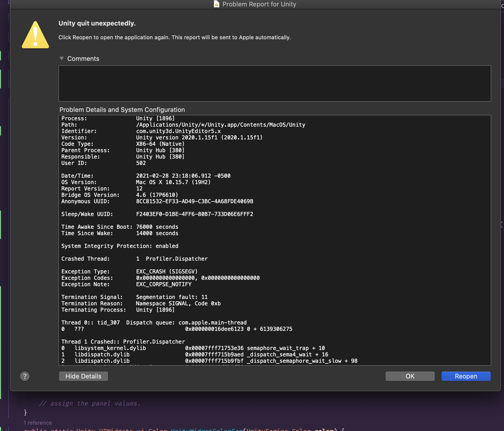Click Time Since Wake 14000 seconds
The image size is (504, 431).
tap(120, 233)
